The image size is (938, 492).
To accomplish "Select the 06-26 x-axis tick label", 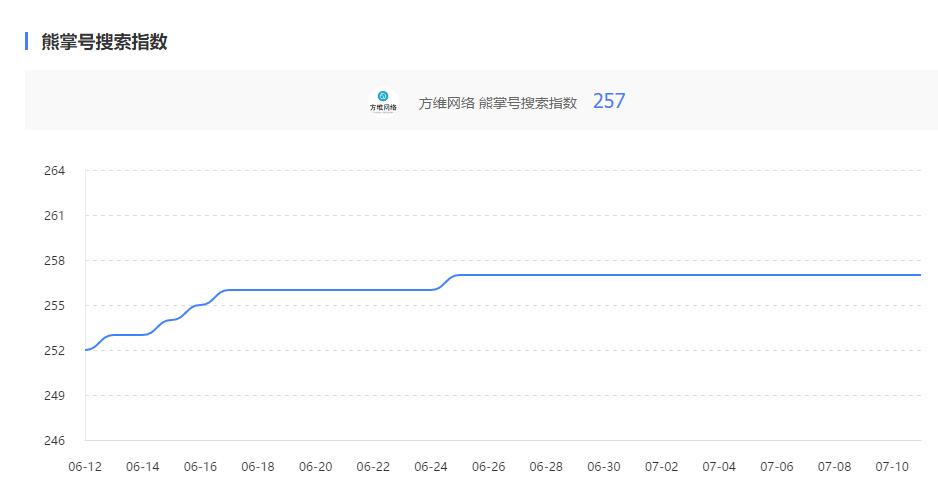I will point(489,467).
